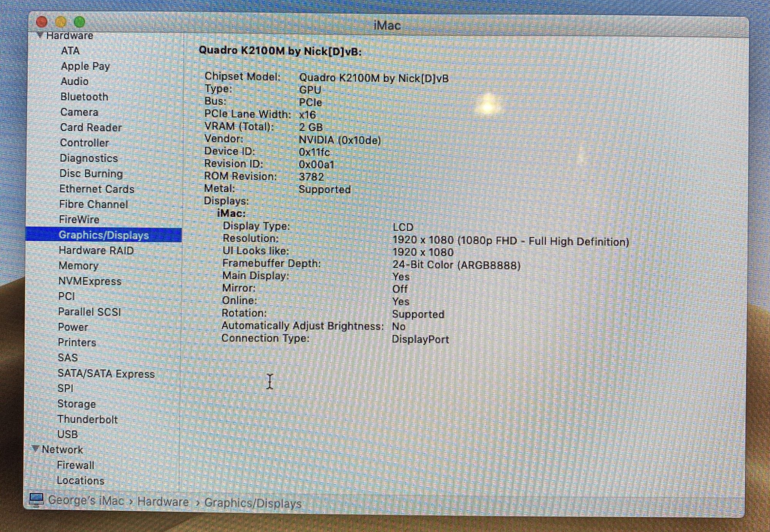This screenshot has width=770, height=532.
Task: Click the Device ID value '0x11fc'
Action: [x=314, y=152]
